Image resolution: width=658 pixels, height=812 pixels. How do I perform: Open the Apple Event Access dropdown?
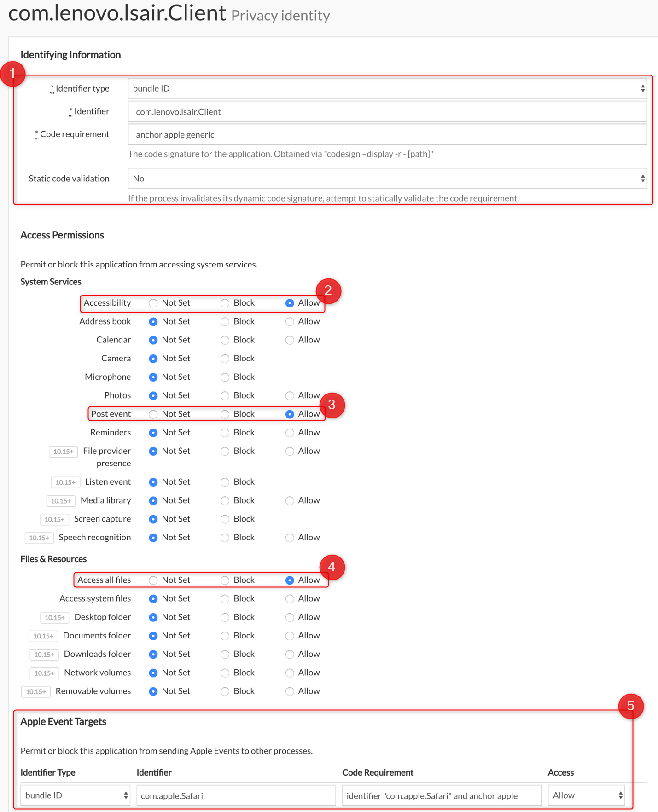point(586,795)
